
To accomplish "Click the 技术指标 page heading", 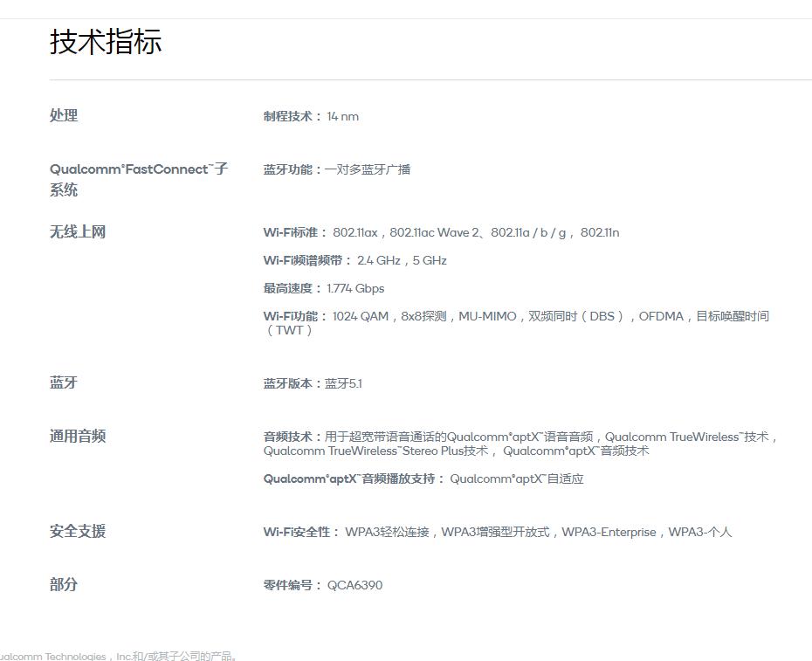I will point(105,41).
